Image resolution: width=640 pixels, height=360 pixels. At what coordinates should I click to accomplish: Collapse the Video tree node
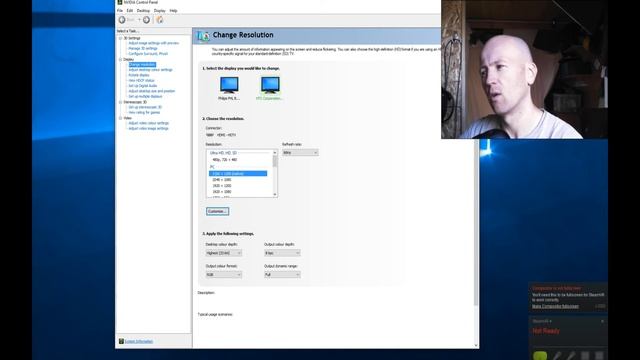[x=120, y=118]
